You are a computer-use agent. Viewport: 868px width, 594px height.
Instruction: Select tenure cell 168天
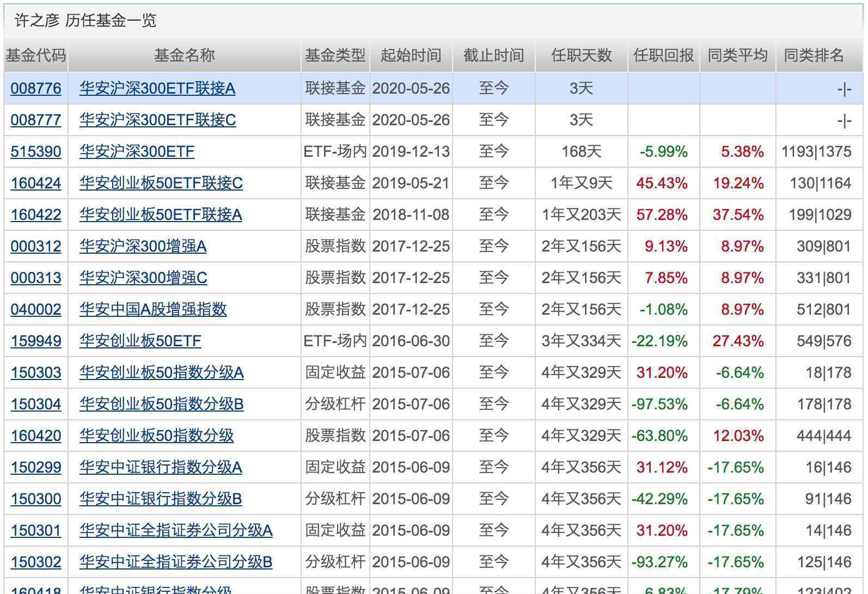tap(582, 151)
